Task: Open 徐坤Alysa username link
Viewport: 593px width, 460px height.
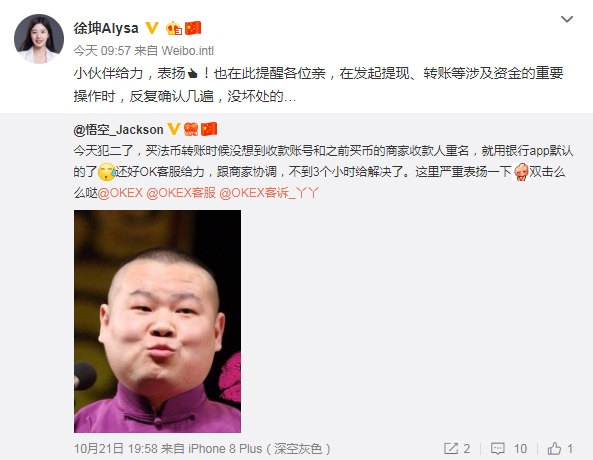Action: 106,28
